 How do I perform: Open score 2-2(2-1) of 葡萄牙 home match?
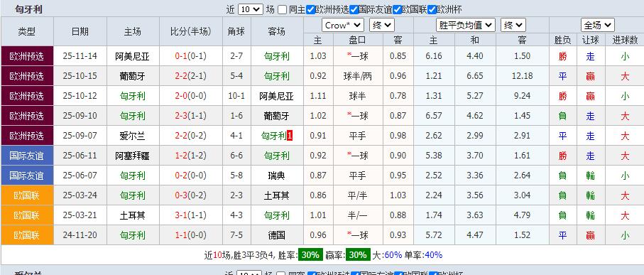190,76
